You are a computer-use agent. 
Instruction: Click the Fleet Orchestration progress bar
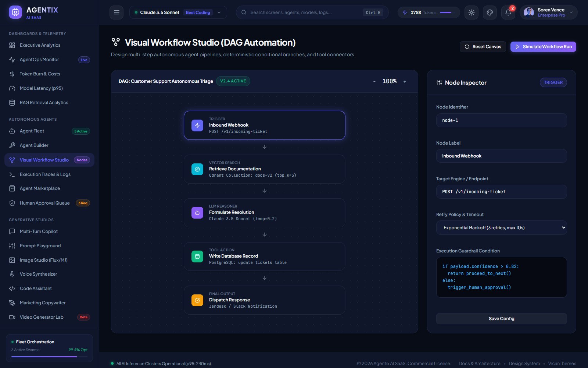49,357
